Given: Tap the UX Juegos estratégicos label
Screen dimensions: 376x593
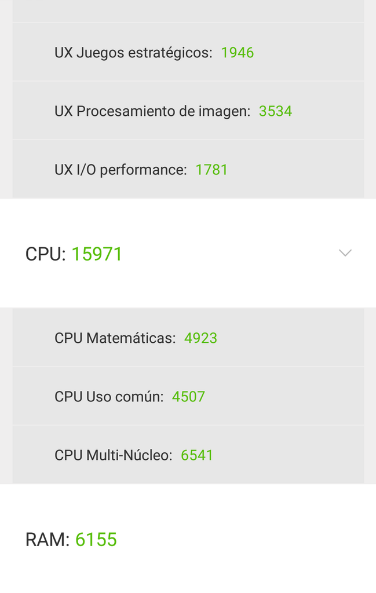Looking at the screenshot, I should click(134, 53).
